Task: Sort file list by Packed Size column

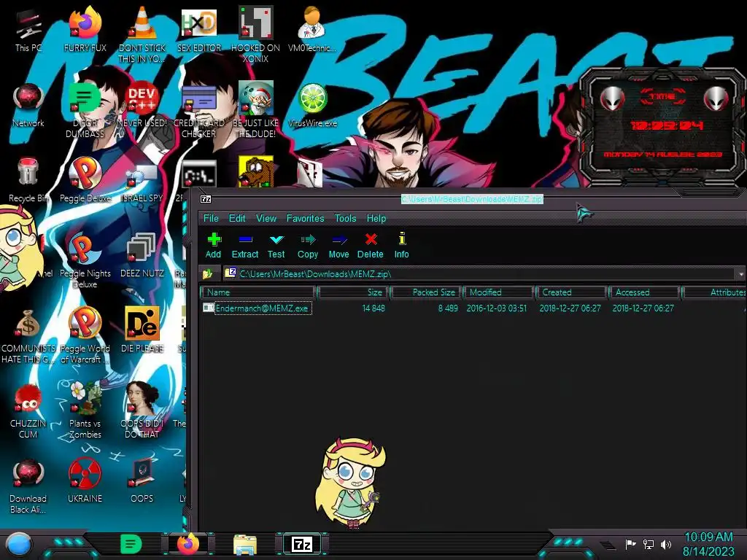Action: click(425, 292)
